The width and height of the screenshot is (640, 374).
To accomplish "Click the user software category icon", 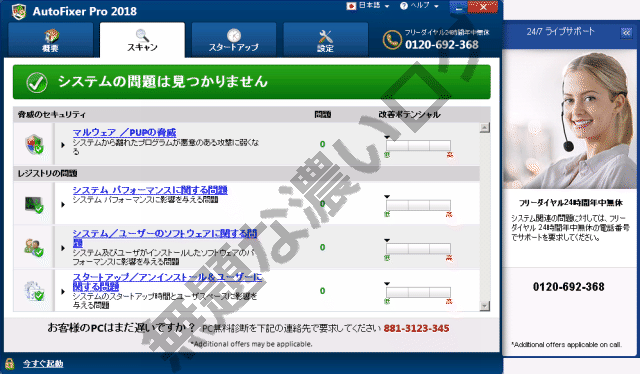I will (x=34, y=248).
